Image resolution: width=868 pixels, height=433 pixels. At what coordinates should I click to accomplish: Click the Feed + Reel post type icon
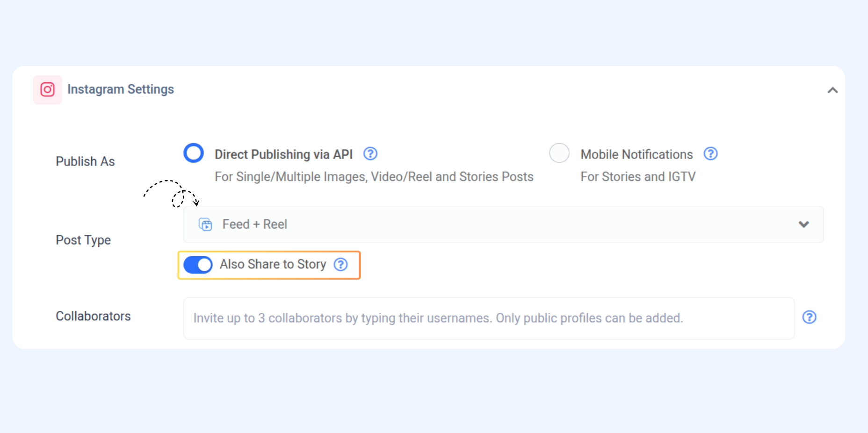tap(205, 224)
